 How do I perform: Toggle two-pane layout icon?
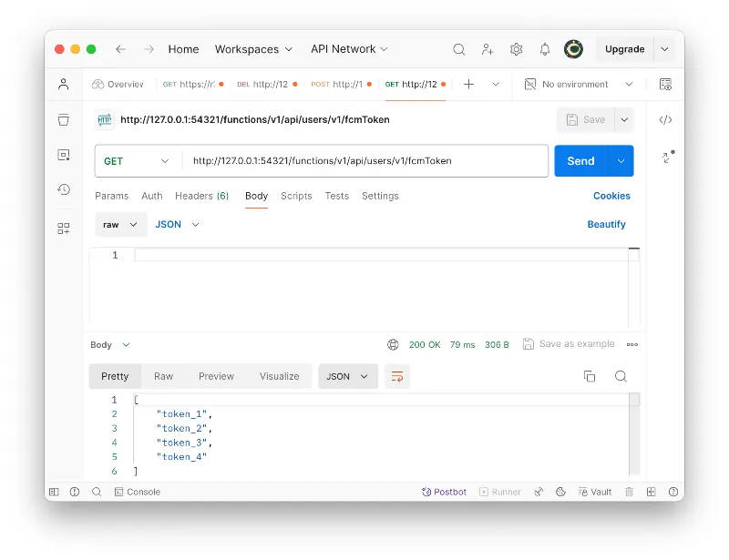click(651, 492)
